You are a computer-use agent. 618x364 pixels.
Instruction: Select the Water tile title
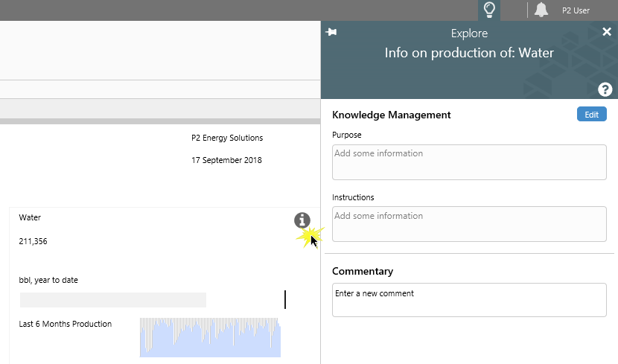click(x=31, y=217)
